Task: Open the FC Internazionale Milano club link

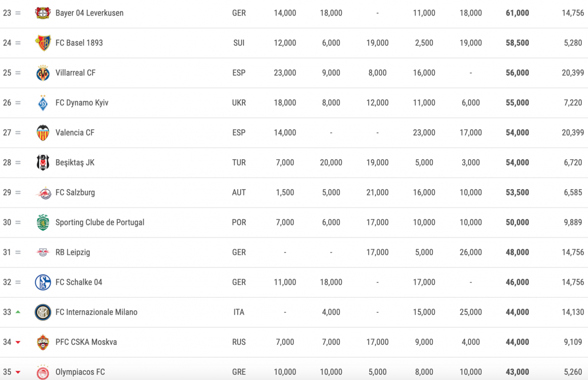Action: tap(96, 312)
